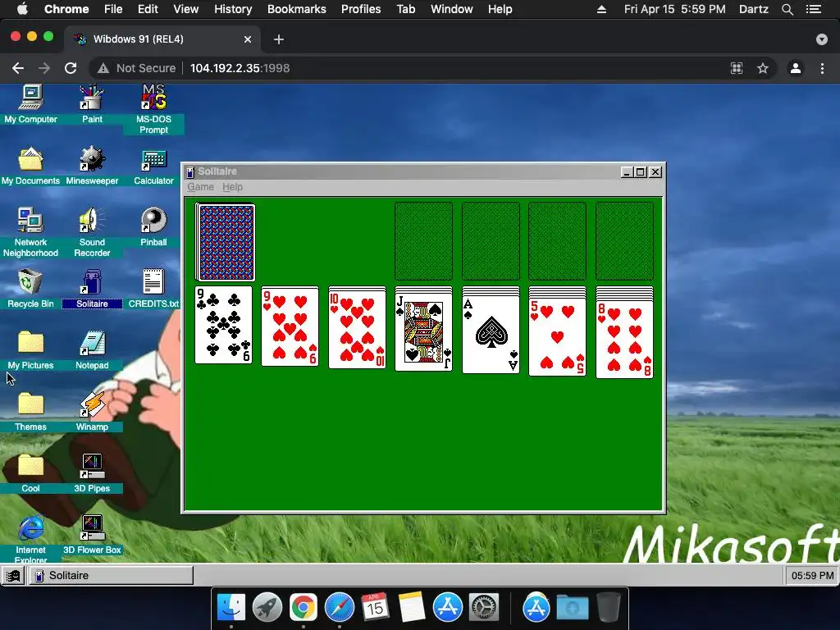Screen dimensions: 840x630
Task: Click the Start button on the taskbar
Action: click(13, 575)
